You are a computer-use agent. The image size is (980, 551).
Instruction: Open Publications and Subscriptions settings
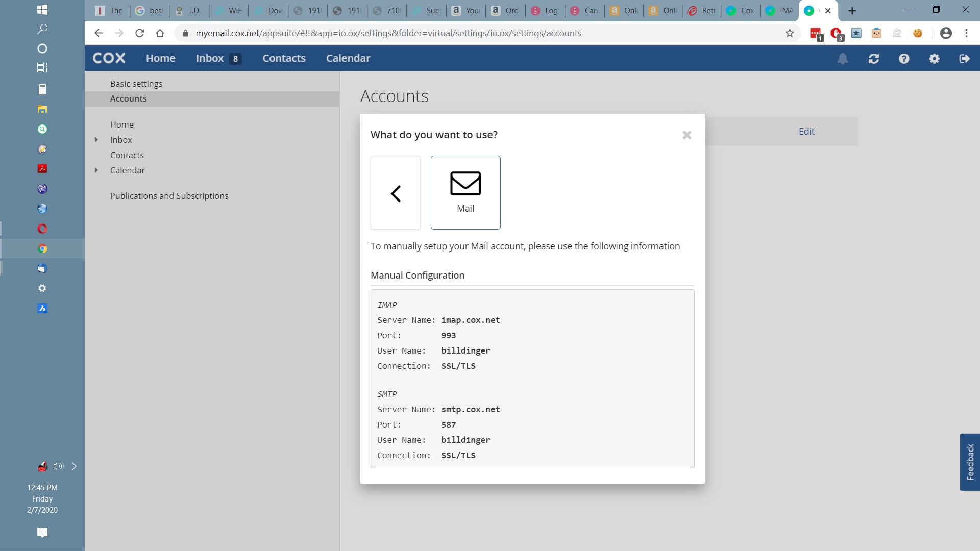(x=169, y=196)
